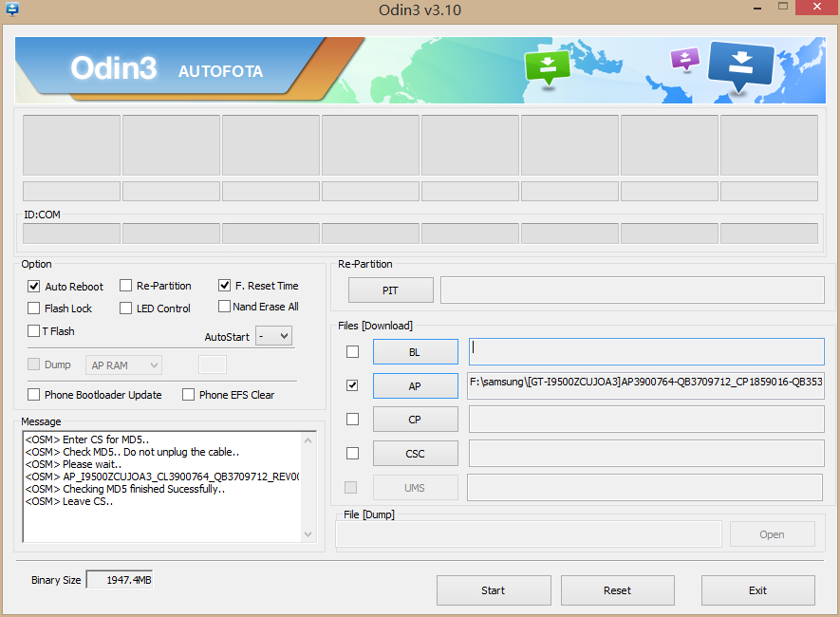Click the CSC file path field
The width and height of the screenshot is (840, 617).
[646, 454]
